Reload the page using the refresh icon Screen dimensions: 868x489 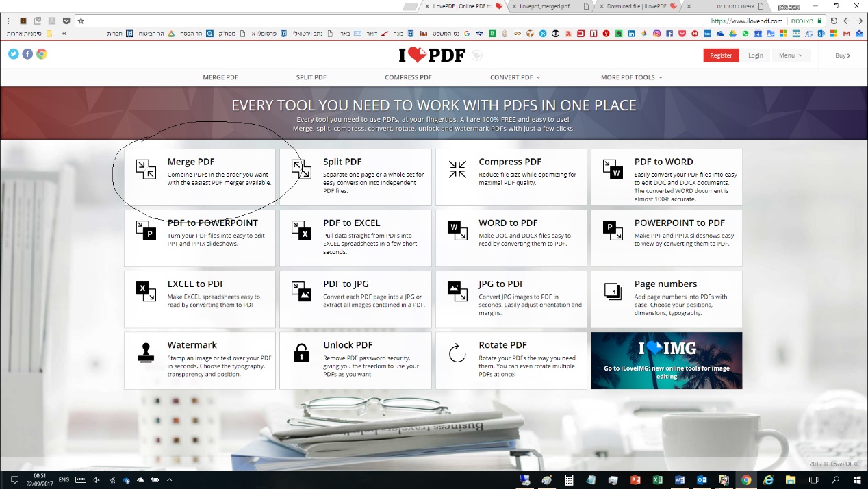[834, 21]
